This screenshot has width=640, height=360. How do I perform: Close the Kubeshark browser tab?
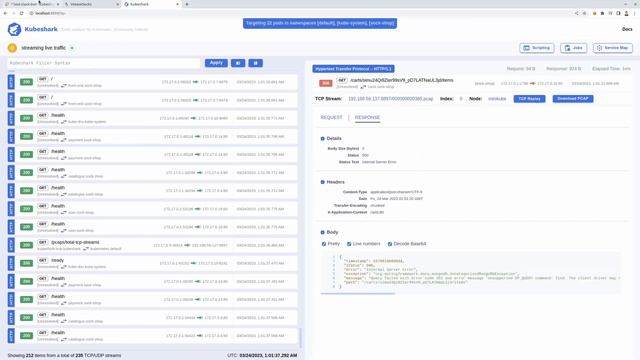pyautogui.click(x=177, y=4)
